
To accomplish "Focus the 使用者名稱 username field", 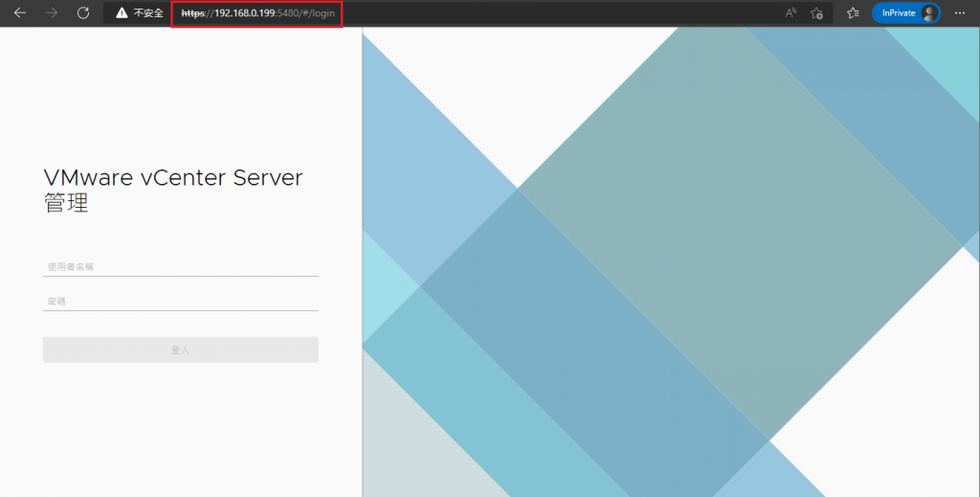I will (x=181, y=267).
